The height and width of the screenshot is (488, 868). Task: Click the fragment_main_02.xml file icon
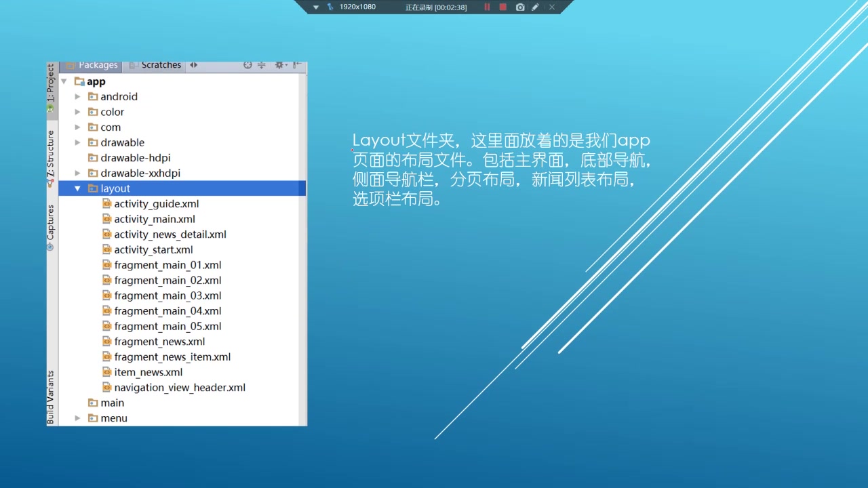click(x=106, y=280)
